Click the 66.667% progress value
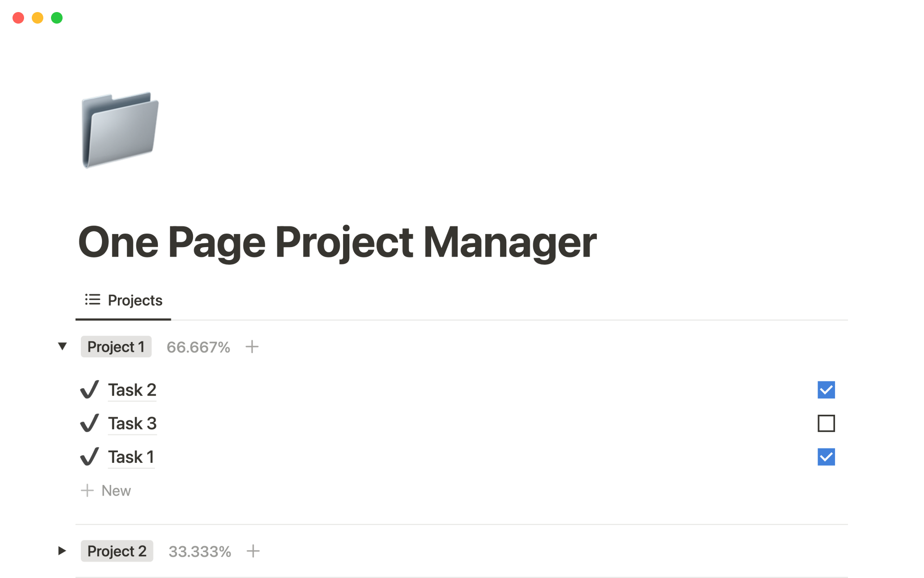Image resolution: width=924 pixels, height=578 pixels. click(198, 347)
